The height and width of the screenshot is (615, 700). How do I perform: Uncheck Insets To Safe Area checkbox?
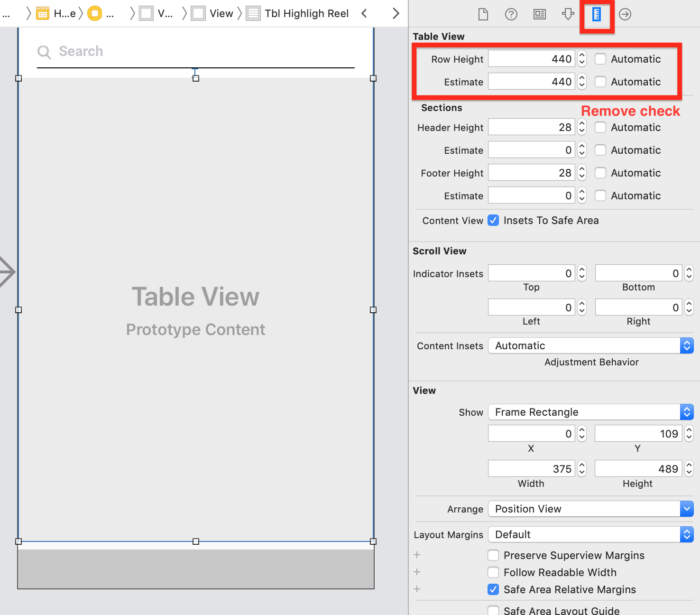tap(493, 220)
